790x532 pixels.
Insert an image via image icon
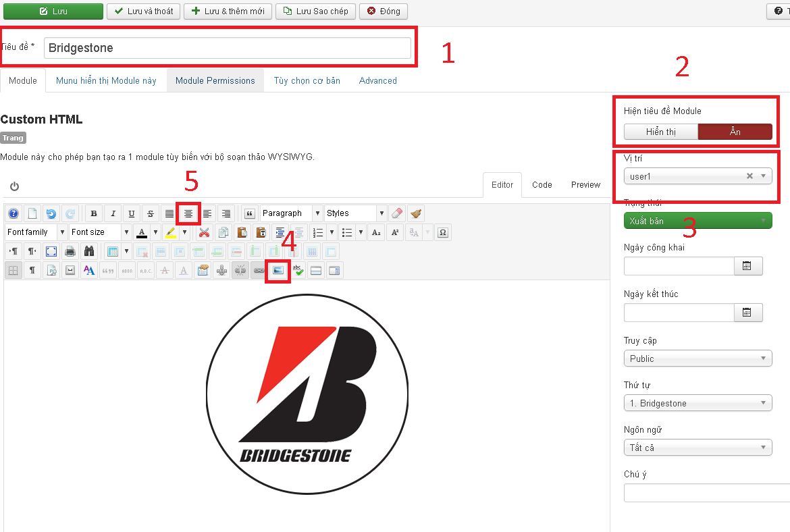point(278,271)
